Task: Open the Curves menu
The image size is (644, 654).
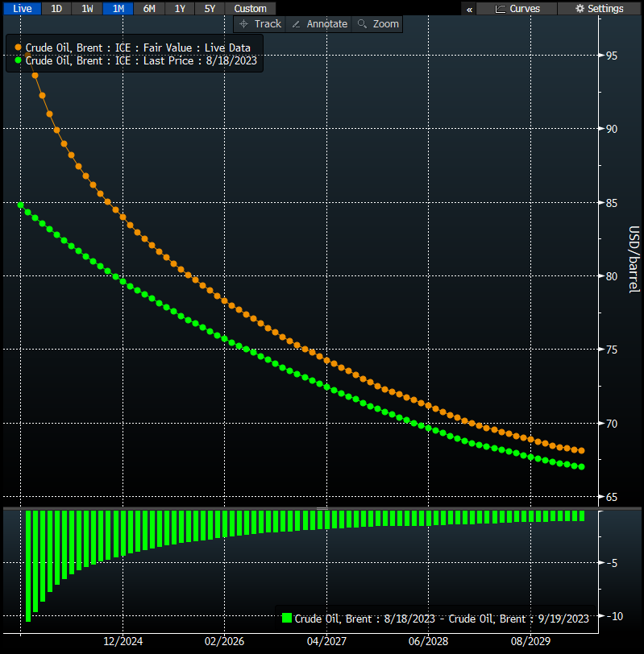Action: coord(517,9)
